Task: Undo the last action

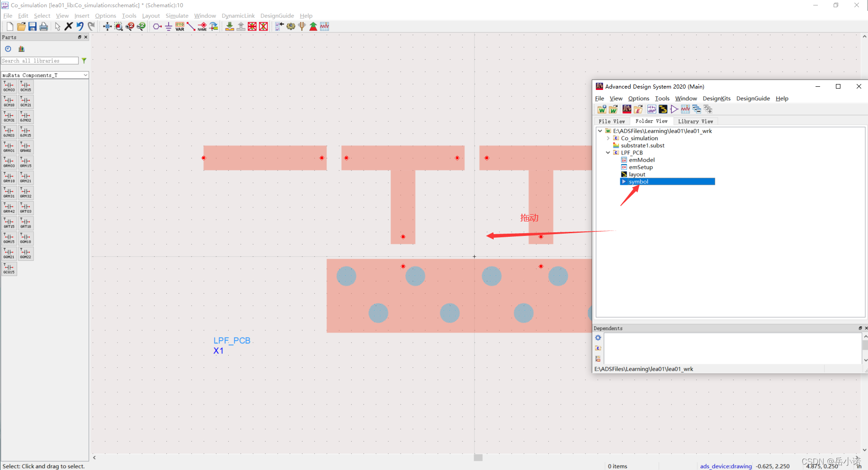Action: (x=80, y=27)
